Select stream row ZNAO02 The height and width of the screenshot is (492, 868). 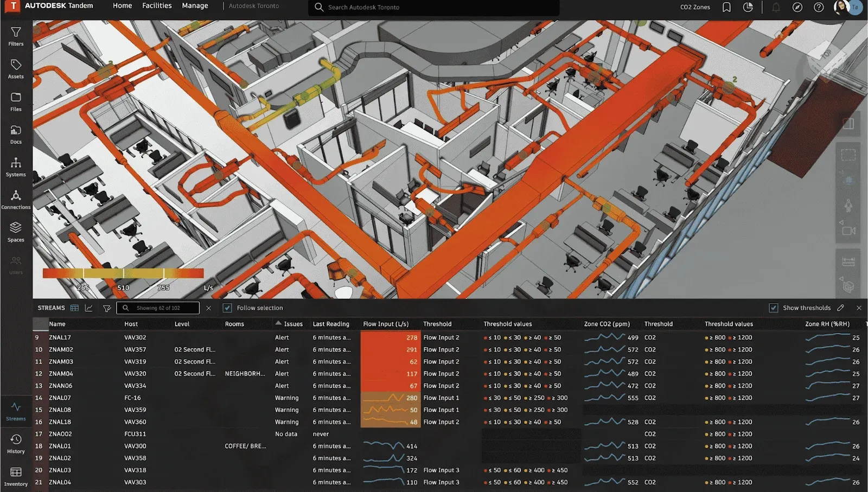tap(450, 434)
